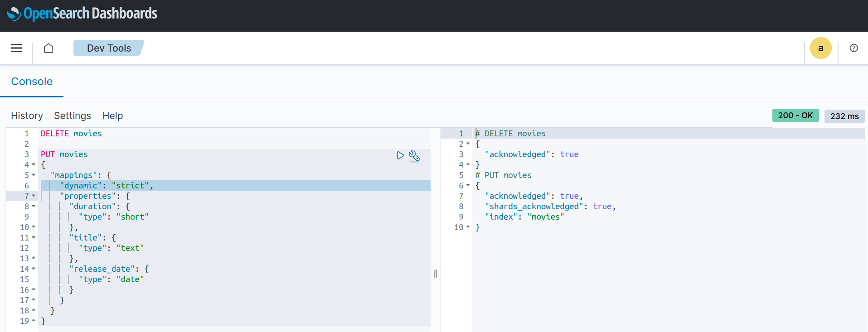Viewport: 868px width, 332px height.
Task: Click the pane resize handle between editors
Action: [x=435, y=274]
